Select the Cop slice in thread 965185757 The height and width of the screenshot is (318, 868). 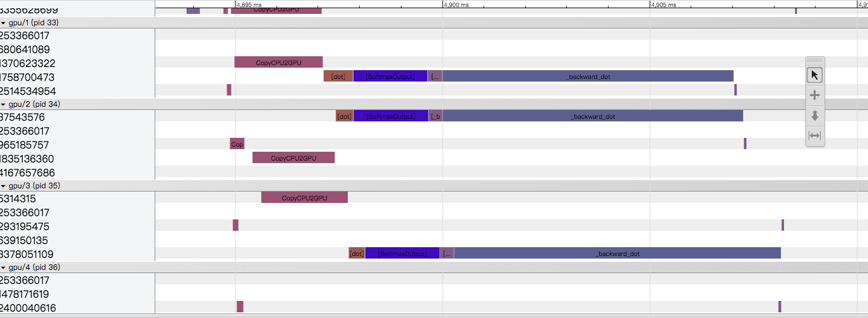click(237, 144)
